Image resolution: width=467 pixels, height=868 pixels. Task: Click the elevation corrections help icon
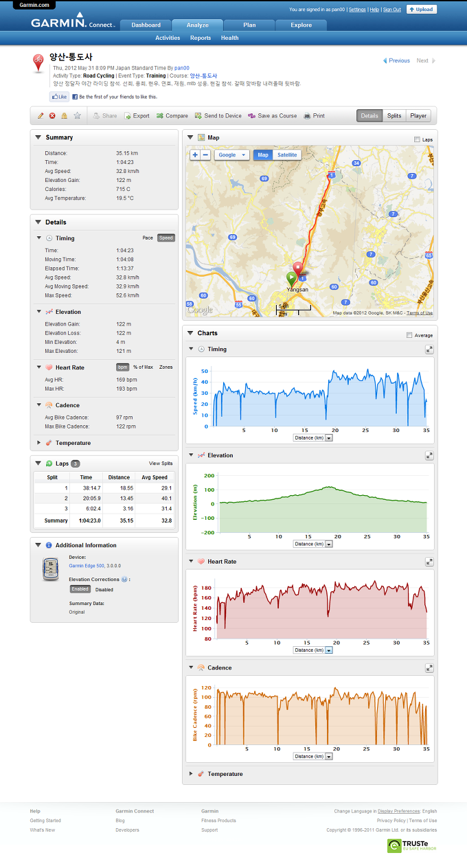pos(124,579)
